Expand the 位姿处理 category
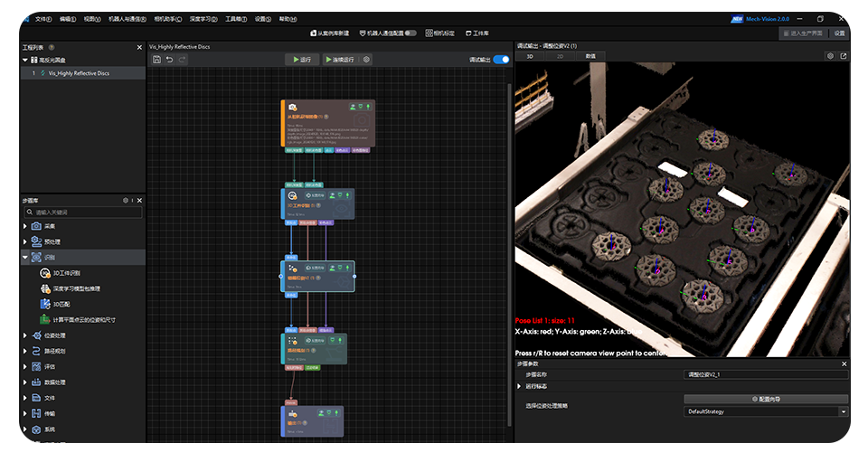 pyautogui.click(x=25, y=335)
